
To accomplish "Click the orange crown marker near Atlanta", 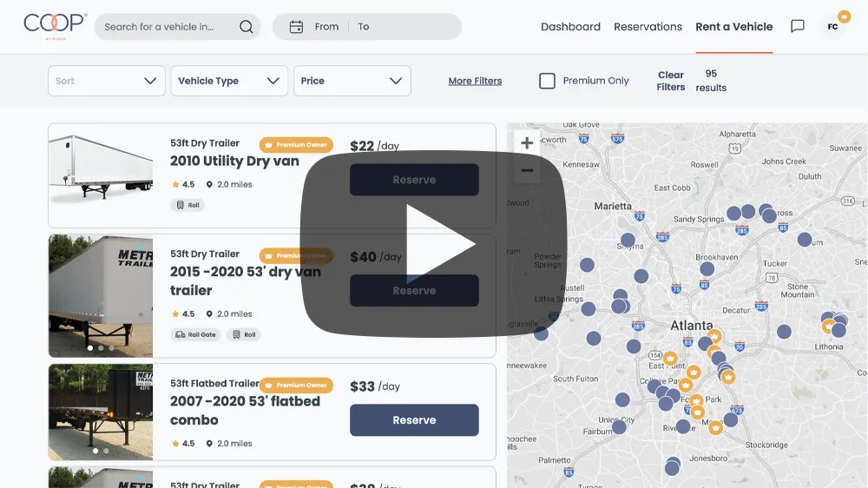I will (714, 336).
